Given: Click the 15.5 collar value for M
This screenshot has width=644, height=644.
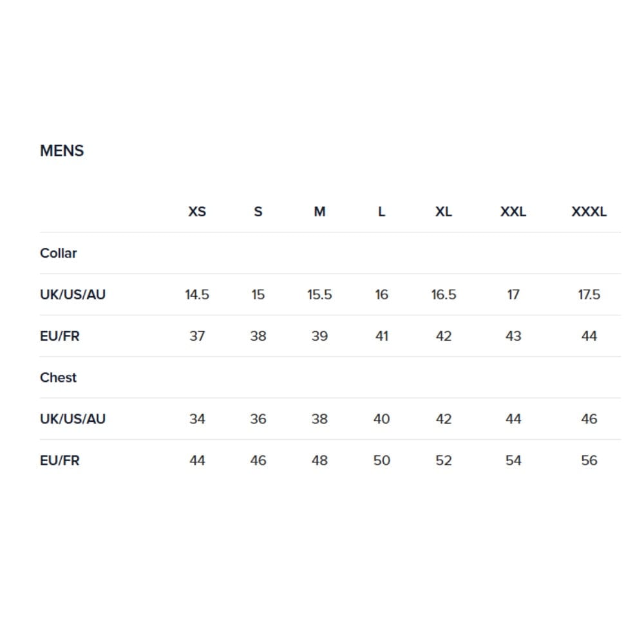Looking at the screenshot, I should (319, 294).
